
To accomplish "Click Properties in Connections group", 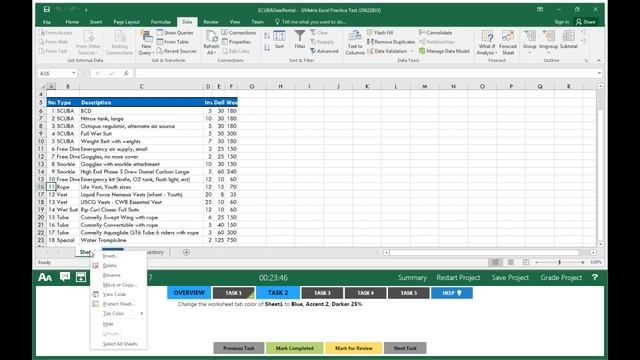I will [x=236, y=42].
